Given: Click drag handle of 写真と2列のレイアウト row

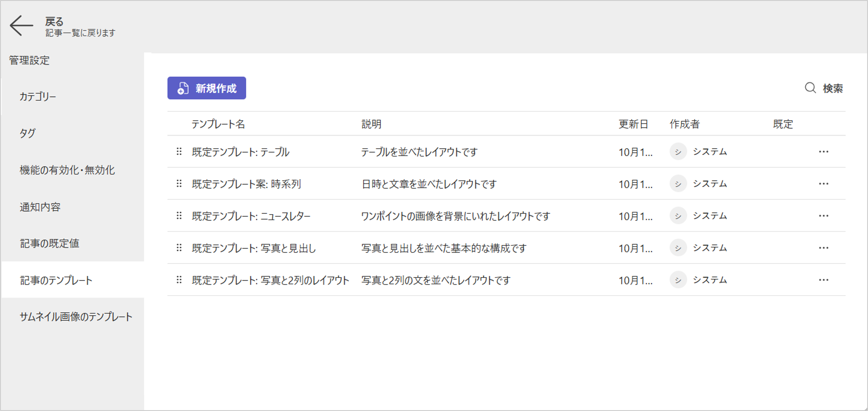Looking at the screenshot, I should click(179, 280).
